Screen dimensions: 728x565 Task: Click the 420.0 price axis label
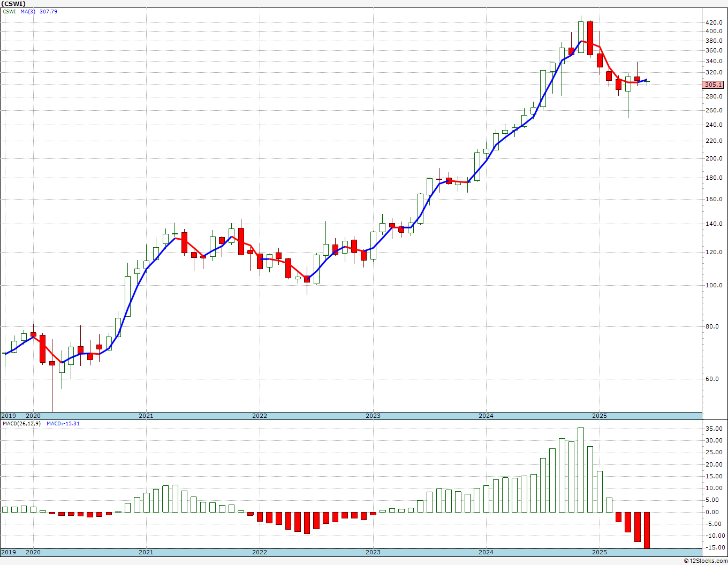pyautogui.click(x=714, y=22)
